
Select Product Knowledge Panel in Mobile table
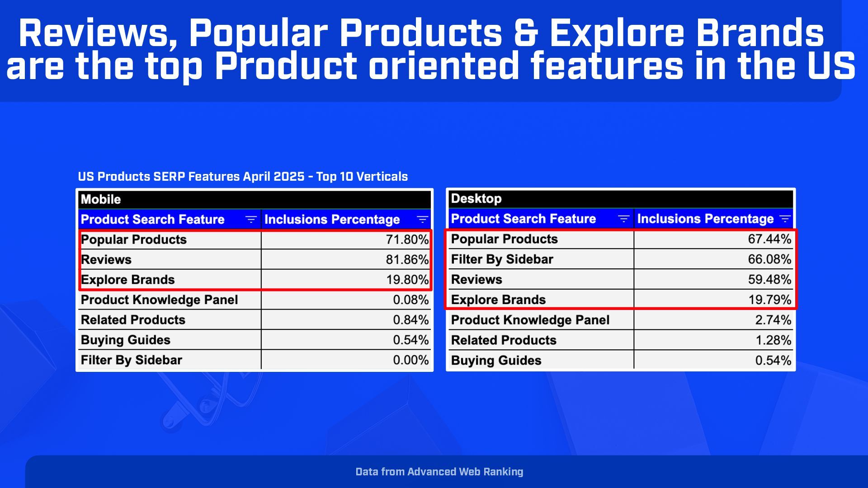click(159, 300)
